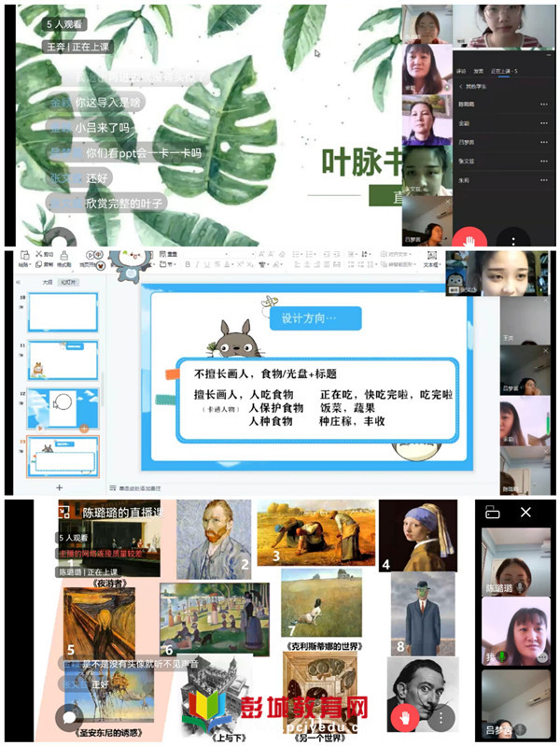The height and width of the screenshot is (746, 560).
Task: Switch to the 评论 tab
Action: [x=461, y=71]
